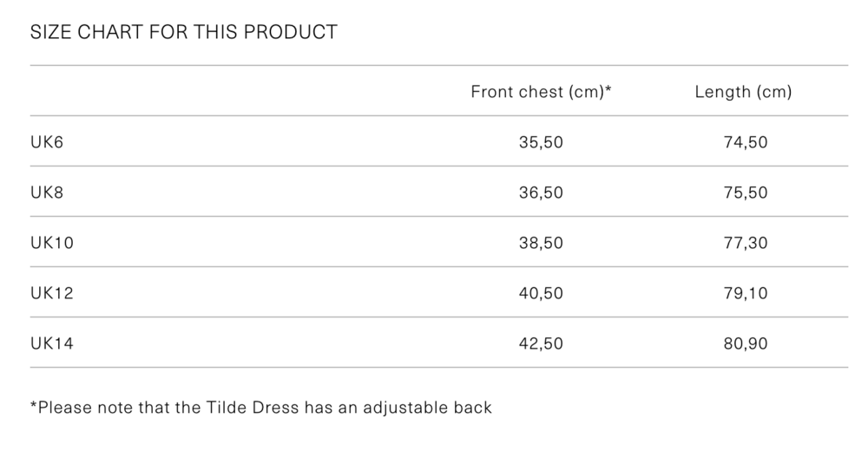The width and height of the screenshot is (868, 451).
Task: Select the Length (cm) column header
Action: [x=743, y=92]
